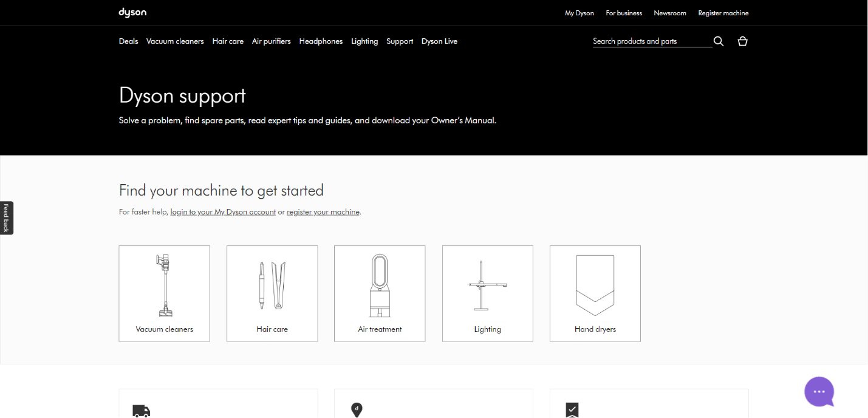Open the Feedback side tab
Viewport: 868px width, 418px height.
click(x=6, y=218)
